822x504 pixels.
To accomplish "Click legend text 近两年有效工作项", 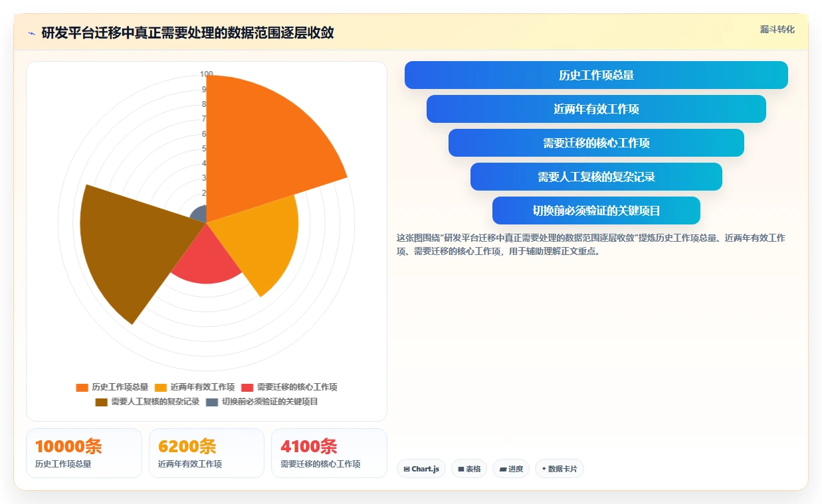I will (x=203, y=387).
